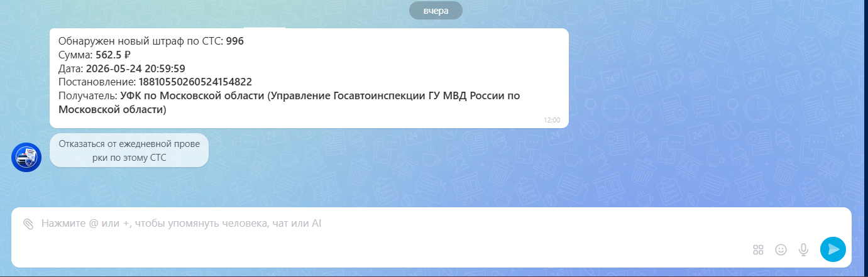
Task: Click the 'Получатель:' label
Action: [88, 96]
